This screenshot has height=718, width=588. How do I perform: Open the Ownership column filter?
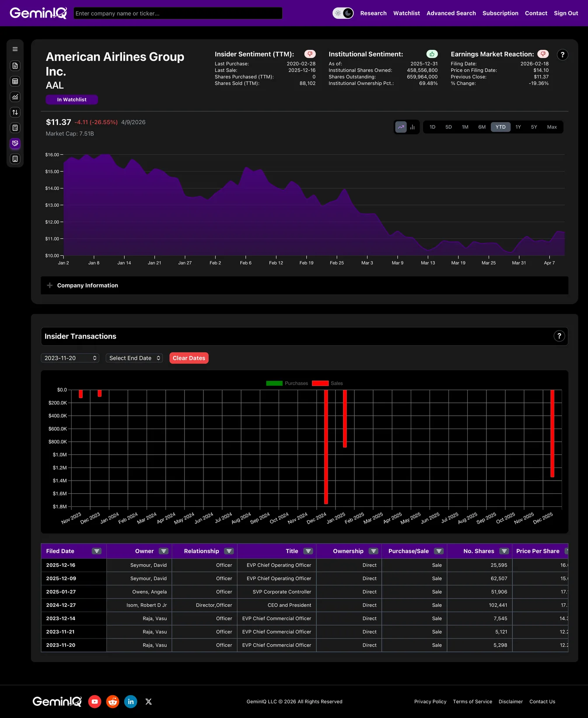tap(373, 551)
